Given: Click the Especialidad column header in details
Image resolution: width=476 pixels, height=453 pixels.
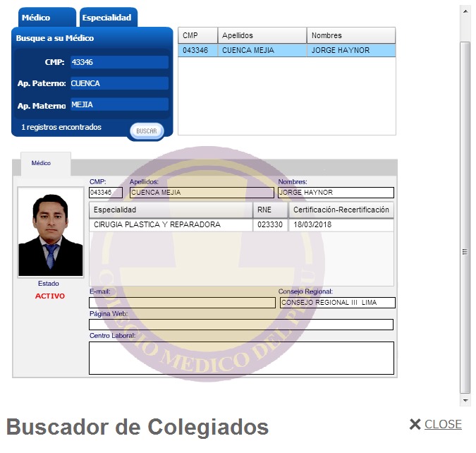Looking at the screenshot, I should [170, 210].
